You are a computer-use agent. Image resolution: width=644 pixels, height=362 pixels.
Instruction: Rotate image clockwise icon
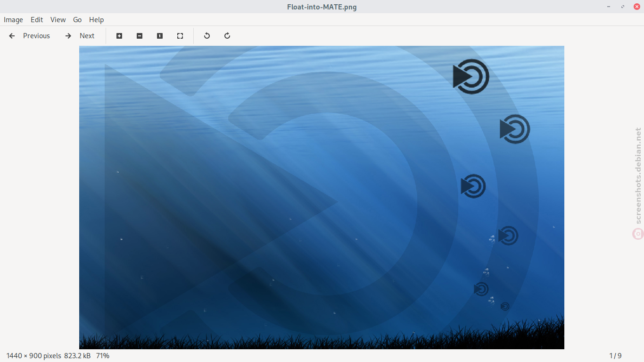(227, 36)
